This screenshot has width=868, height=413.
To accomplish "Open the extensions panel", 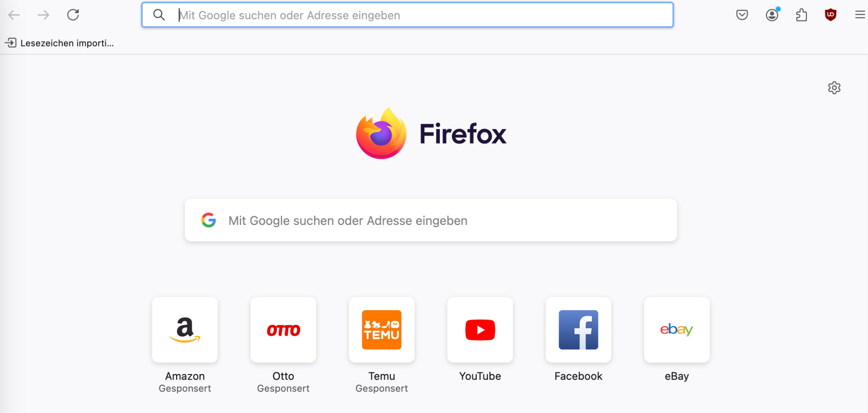I will pos(801,14).
